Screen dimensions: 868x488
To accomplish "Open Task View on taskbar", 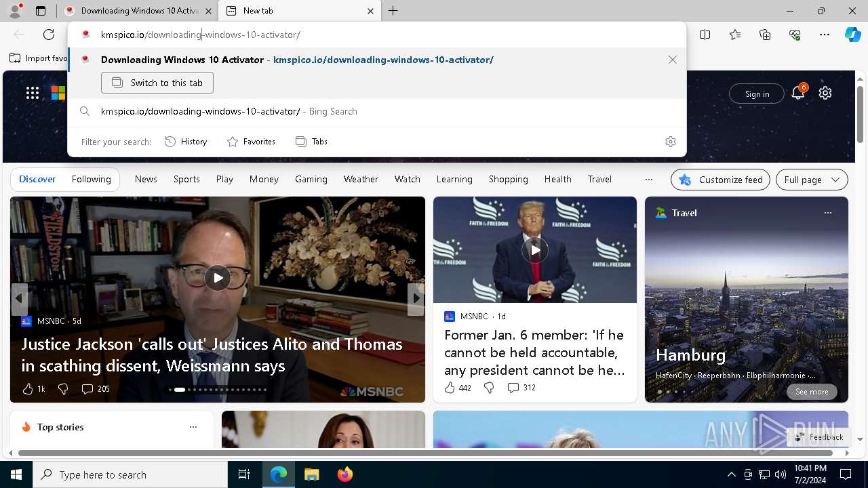I will tap(244, 474).
